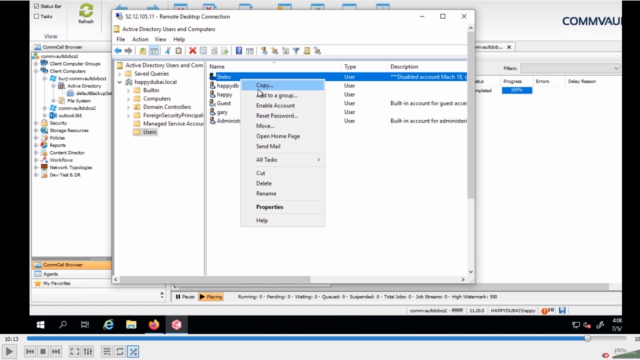Open Firefox from the taskbar
Viewport: 640px width, 360px height.
(x=154, y=325)
